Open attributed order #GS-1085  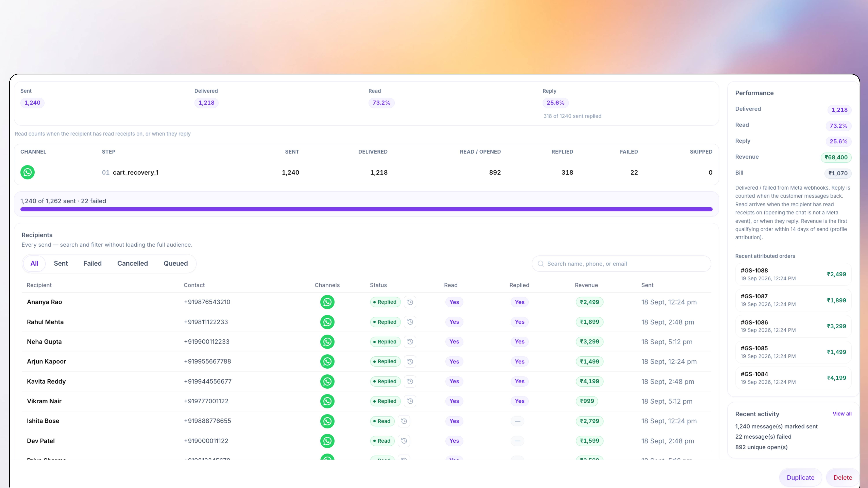[x=793, y=352]
